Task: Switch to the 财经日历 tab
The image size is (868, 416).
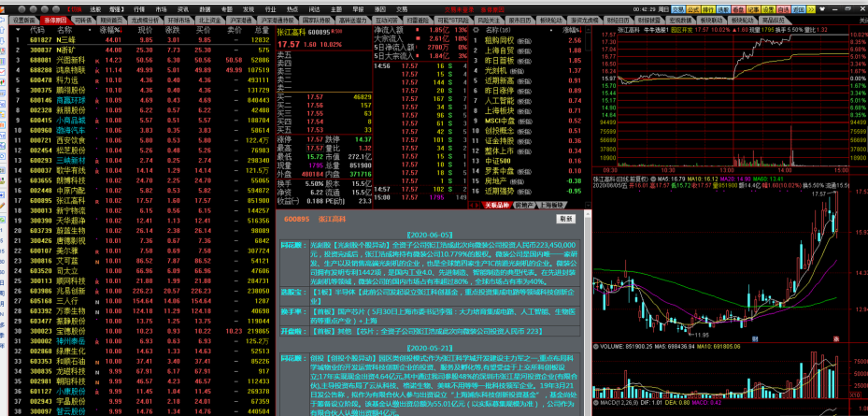Action: [x=619, y=20]
